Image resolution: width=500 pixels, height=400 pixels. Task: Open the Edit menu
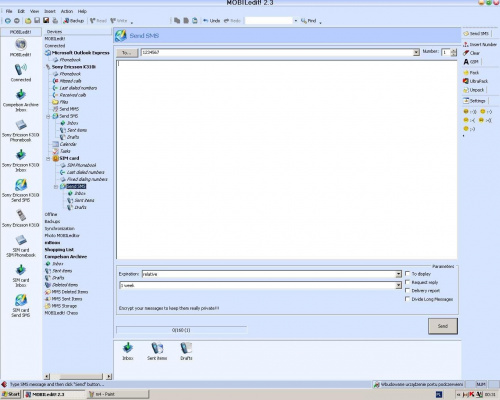tap(21, 11)
